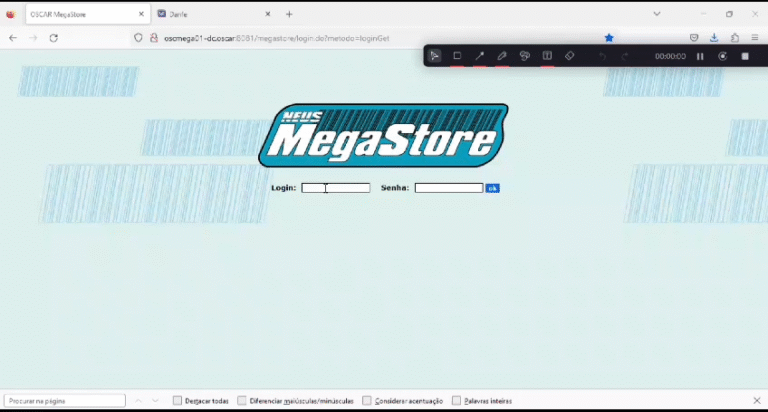Close the find bar

[757, 401]
